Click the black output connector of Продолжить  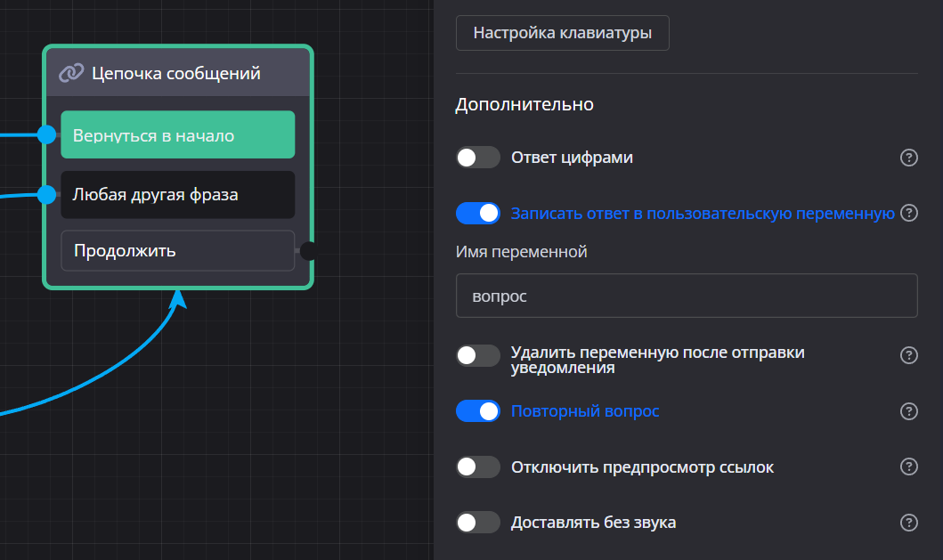[x=308, y=251]
